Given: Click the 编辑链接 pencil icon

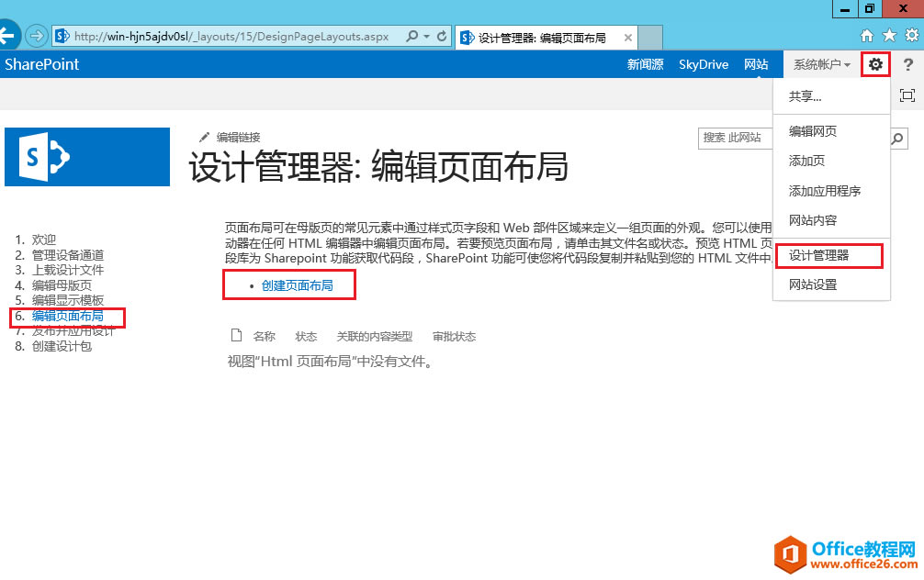Looking at the screenshot, I should coord(206,136).
